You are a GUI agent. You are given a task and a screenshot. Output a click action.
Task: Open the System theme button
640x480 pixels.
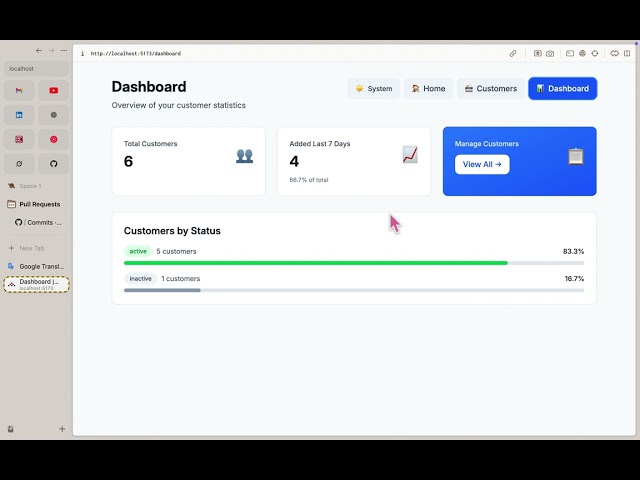tap(373, 89)
